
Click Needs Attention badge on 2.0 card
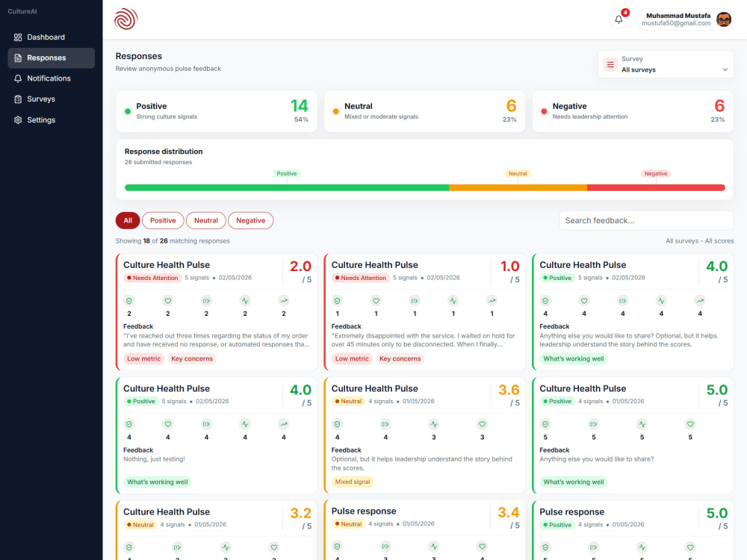(x=152, y=278)
